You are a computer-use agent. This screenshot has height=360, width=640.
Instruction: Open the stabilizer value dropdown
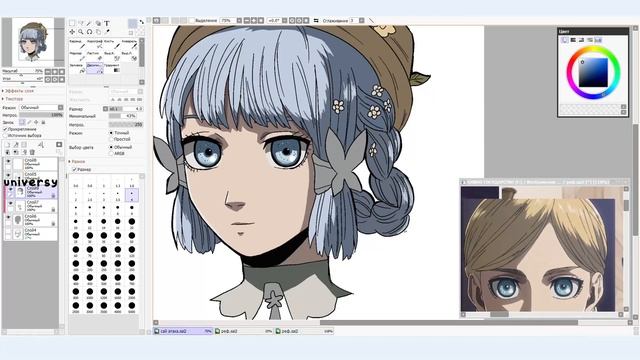point(362,20)
